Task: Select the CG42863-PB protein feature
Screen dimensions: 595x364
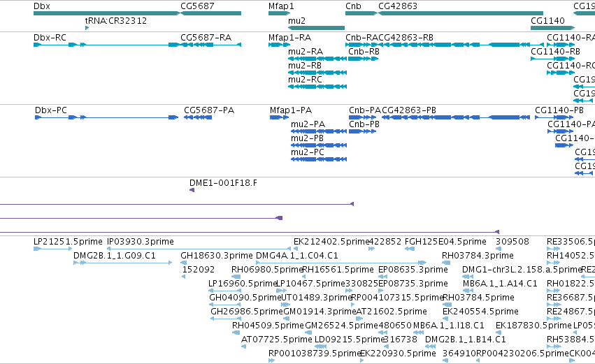Action: click(x=456, y=117)
